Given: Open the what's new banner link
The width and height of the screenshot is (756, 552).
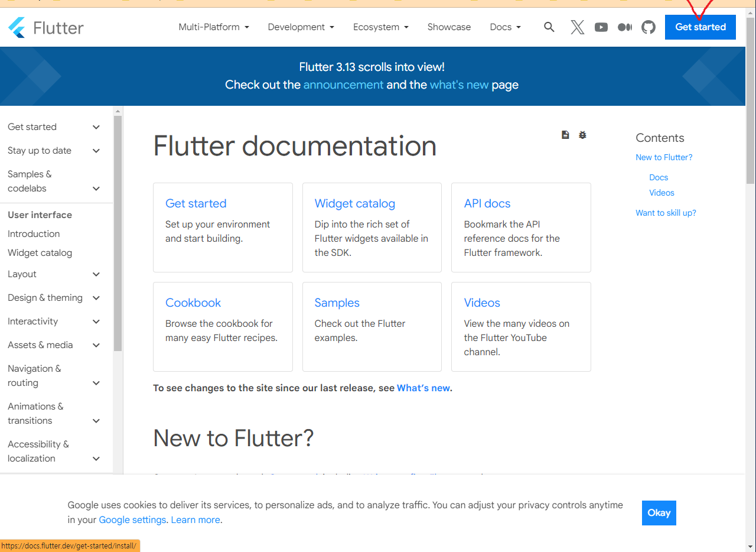Looking at the screenshot, I should tap(459, 85).
